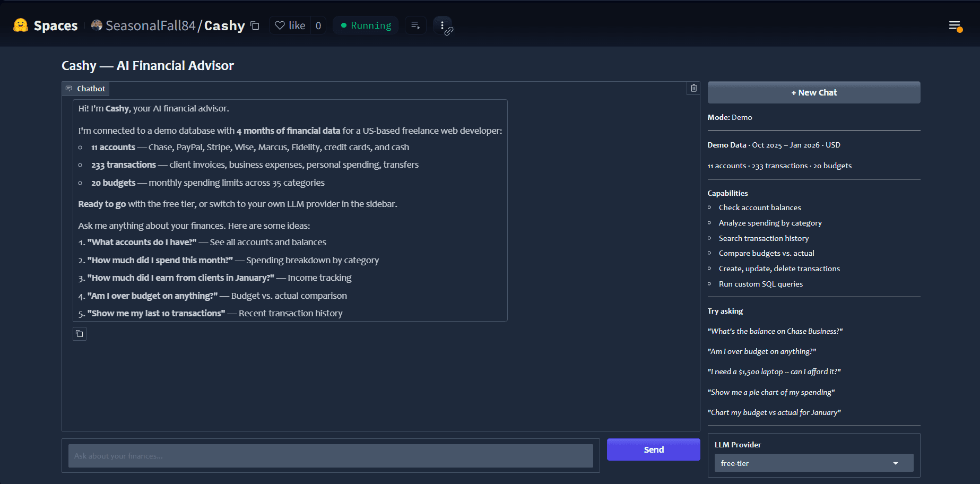Copy the welcome message via the copy icon

point(80,334)
